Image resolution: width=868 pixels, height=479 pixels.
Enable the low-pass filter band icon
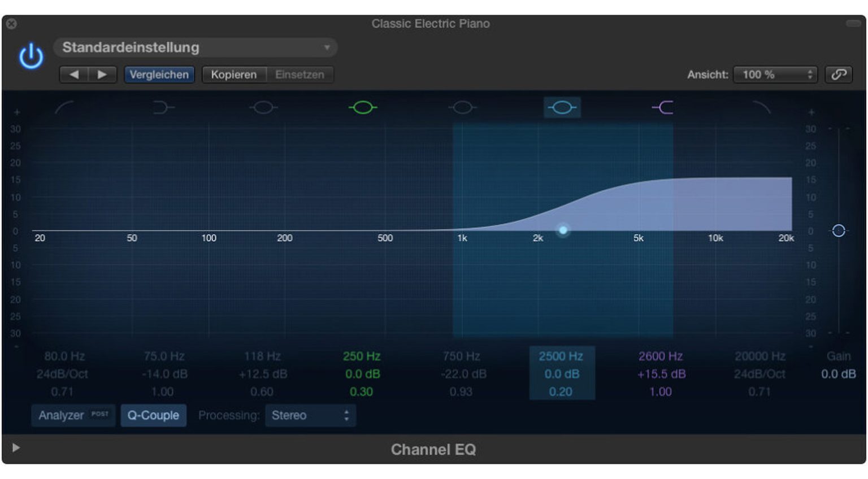point(762,107)
